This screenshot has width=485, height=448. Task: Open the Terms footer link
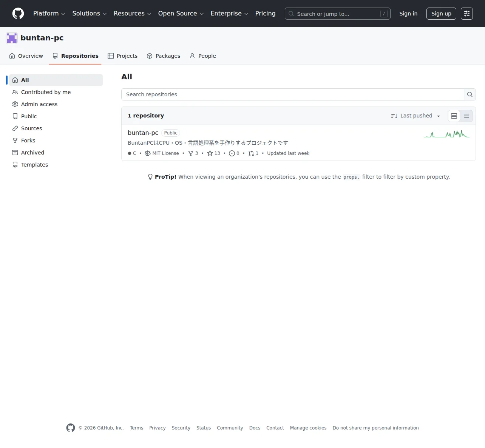[x=136, y=428]
